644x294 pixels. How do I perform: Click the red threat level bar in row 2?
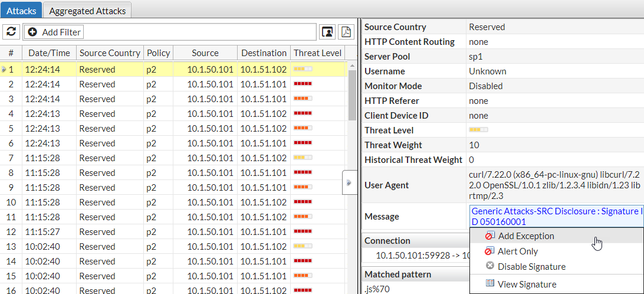[303, 84]
